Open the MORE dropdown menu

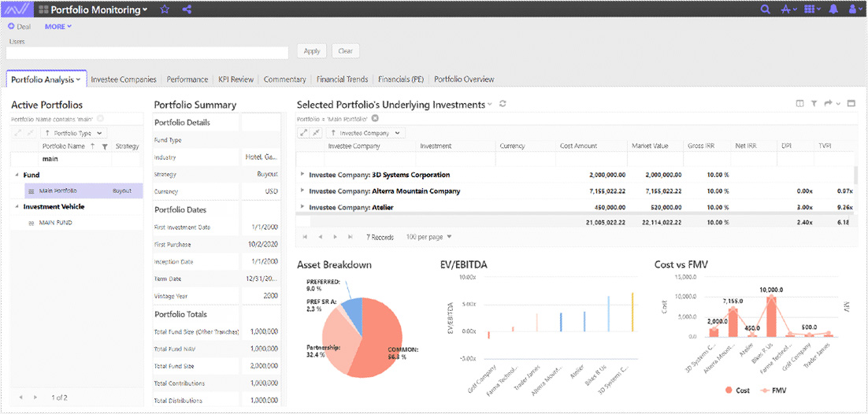58,26
